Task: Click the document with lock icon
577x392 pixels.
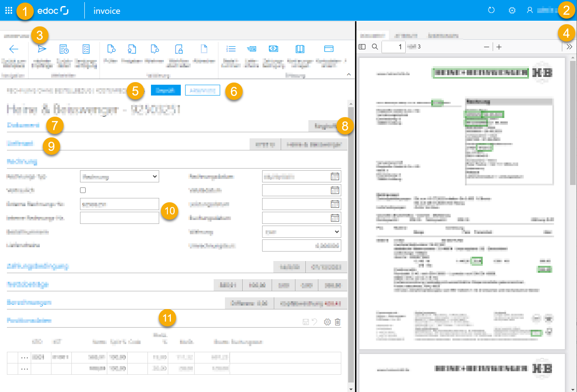Action: (x=179, y=49)
